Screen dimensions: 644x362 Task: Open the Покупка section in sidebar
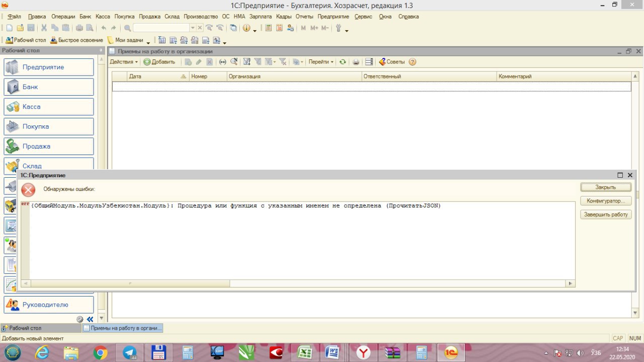point(49,126)
